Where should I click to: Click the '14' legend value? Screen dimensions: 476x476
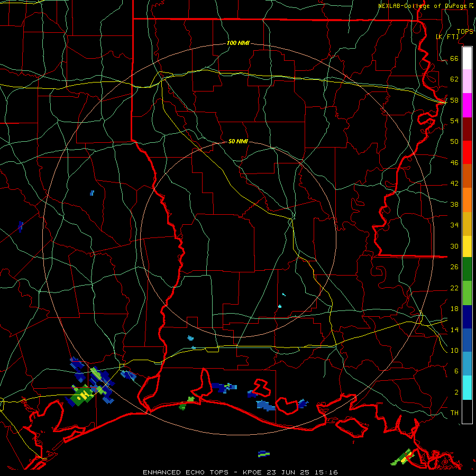pyautogui.click(x=454, y=329)
